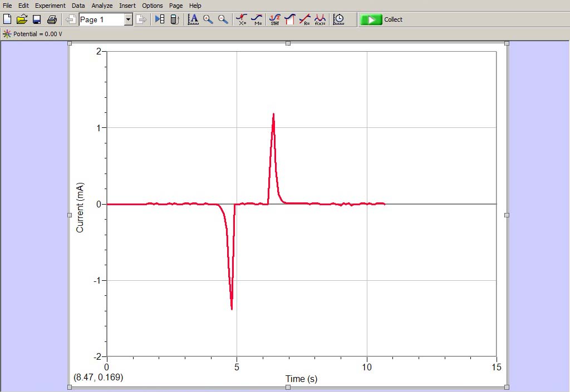Open Data Collection settings clock icon
This screenshot has width=570, height=392.
[x=338, y=19]
